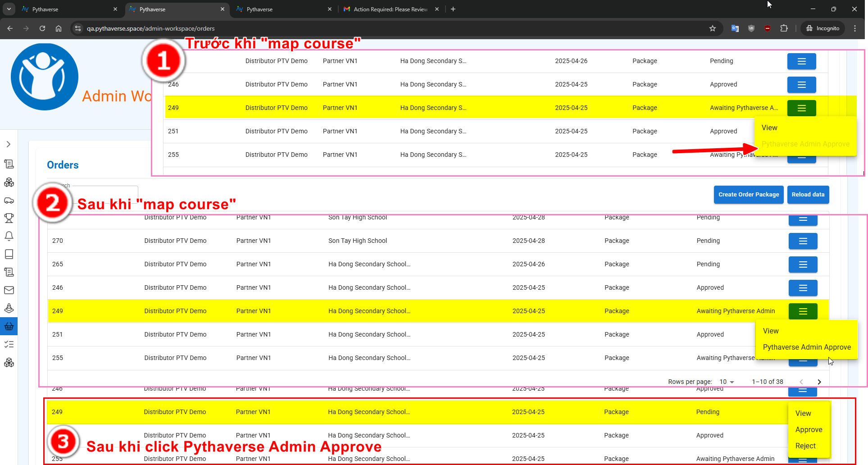This screenshot has height=465, width=868.
Task: Choose Approve in the row 249 Pending menu
Action: (x=809, y=430)
